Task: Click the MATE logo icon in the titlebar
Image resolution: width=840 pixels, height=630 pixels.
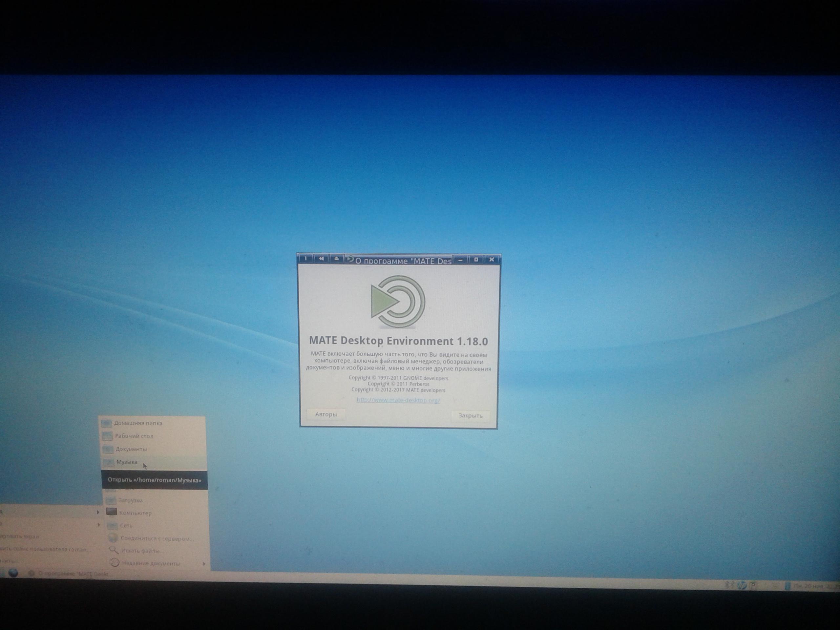Action: 350,259
